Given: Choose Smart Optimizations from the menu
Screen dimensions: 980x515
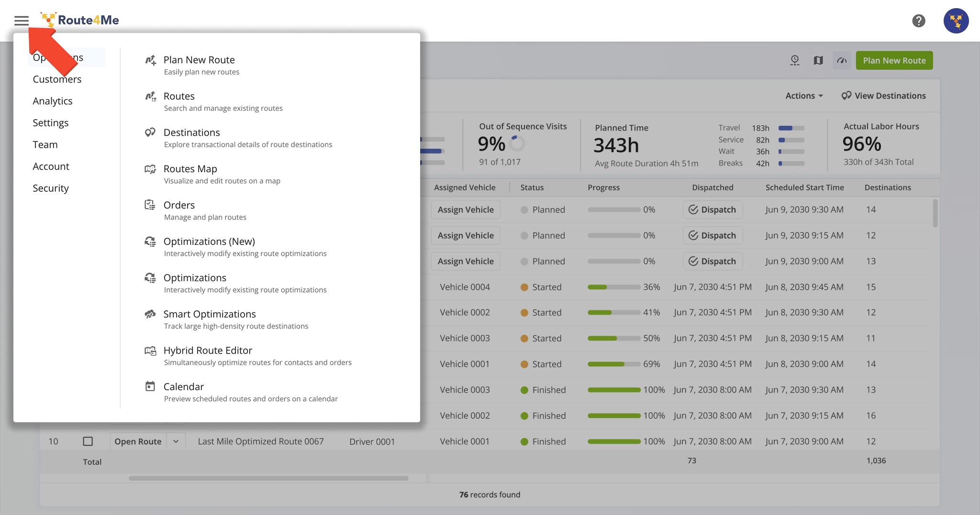Looking at the screenshot, I should click(x=210, y=314).
